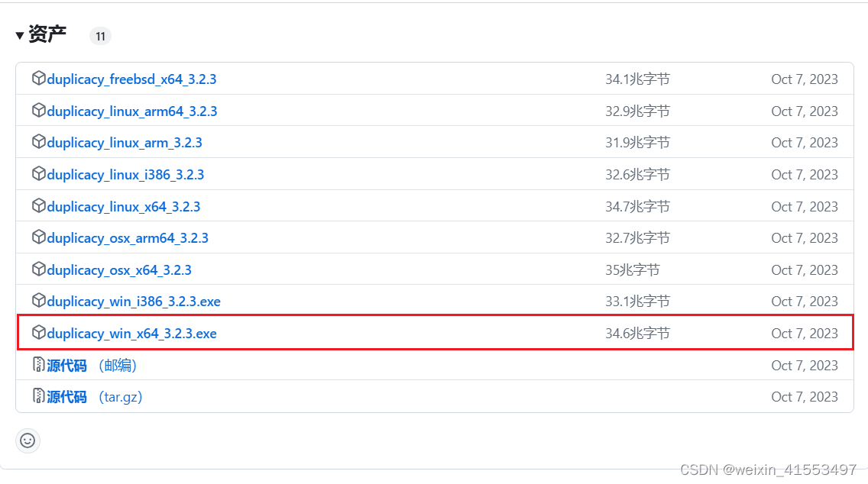Viewport: 868px width, 484px height.
Task: Click Oct 7, 2023 date on freebsd row
Action: 805,79
